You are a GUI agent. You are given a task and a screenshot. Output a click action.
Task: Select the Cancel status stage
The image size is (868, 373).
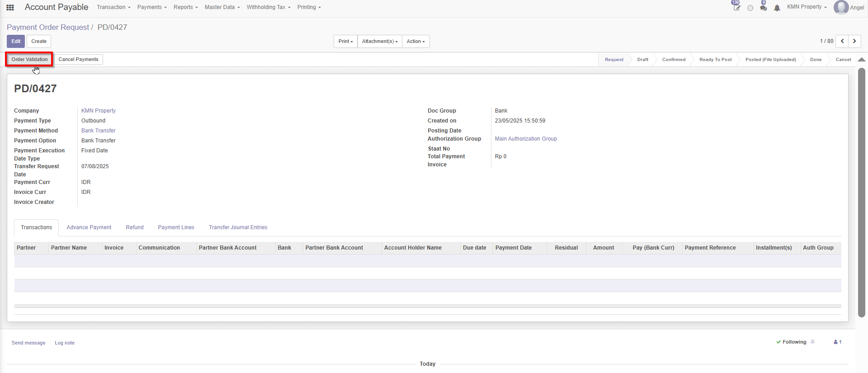click(843, 60)
